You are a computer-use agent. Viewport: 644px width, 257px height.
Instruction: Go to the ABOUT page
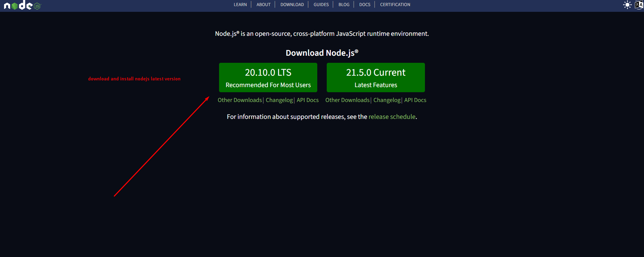click(x=263, y=5)
